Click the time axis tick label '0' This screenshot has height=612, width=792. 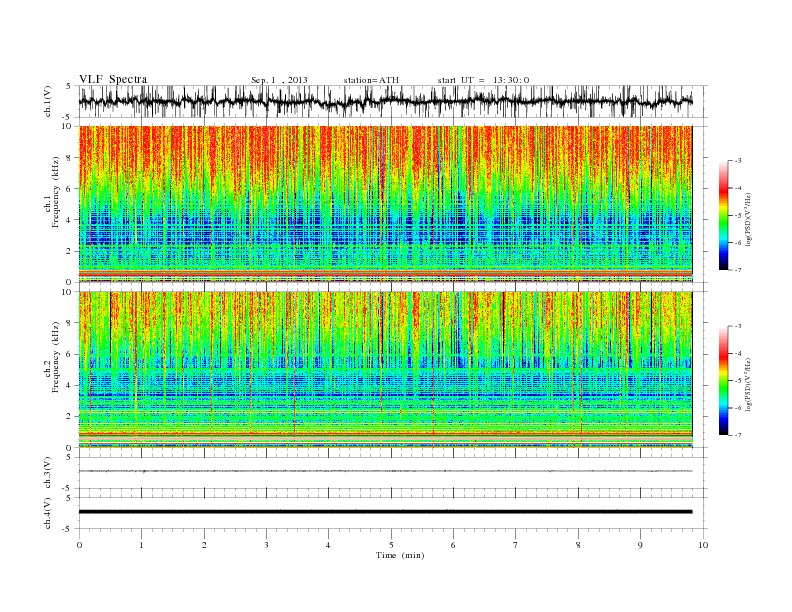click(x=79, y=545)
